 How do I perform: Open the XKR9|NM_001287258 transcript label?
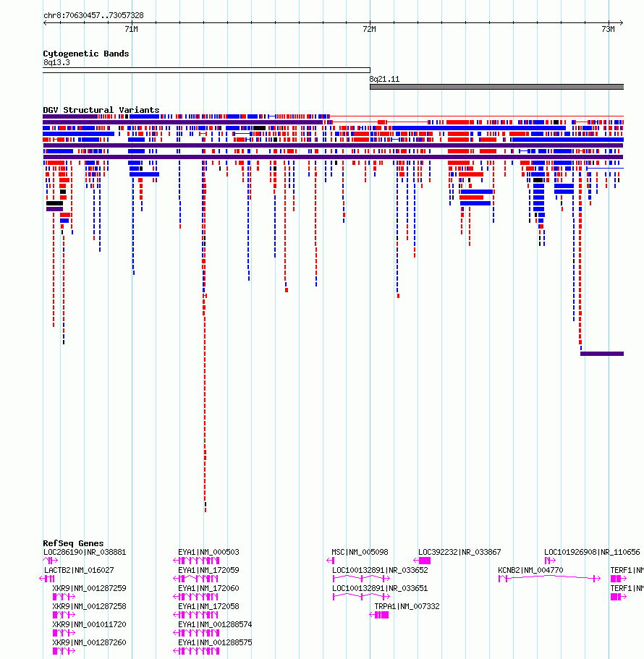[89, 606]
